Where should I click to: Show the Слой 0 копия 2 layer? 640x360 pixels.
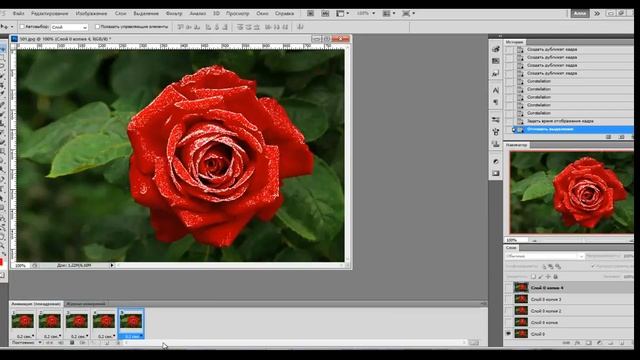509,311
